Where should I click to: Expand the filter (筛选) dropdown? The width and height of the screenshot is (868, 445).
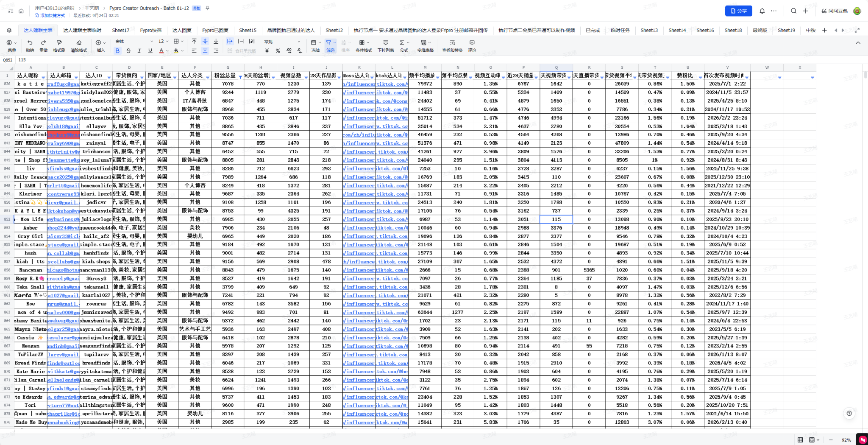[335, 42]
